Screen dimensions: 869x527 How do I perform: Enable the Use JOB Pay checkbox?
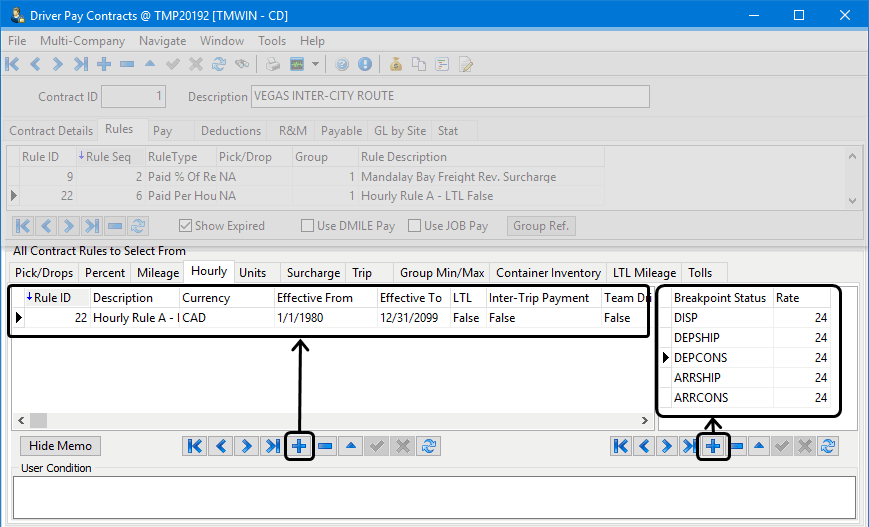pos(415,226)
